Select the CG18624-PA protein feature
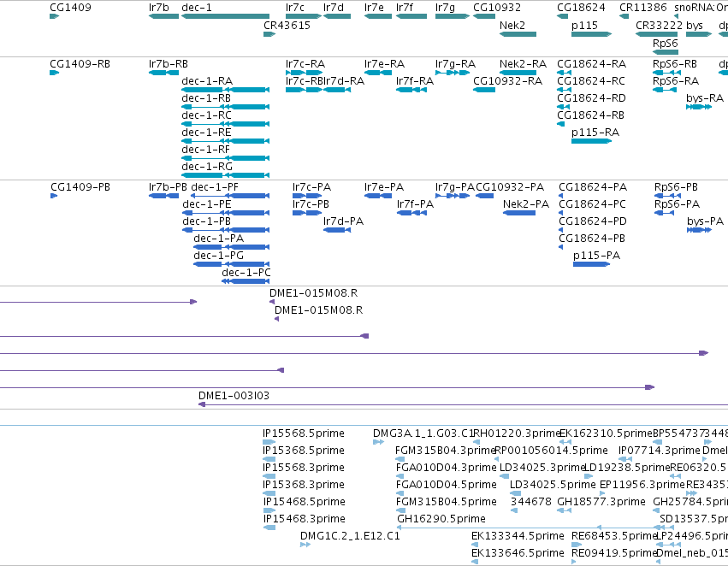728x566 pixels. (x=561, y=196)
